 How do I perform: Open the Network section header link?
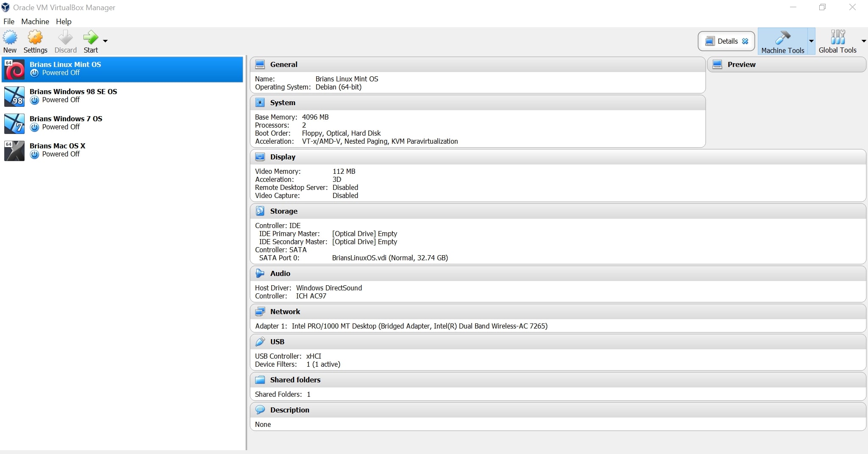(x=285, y=312)
